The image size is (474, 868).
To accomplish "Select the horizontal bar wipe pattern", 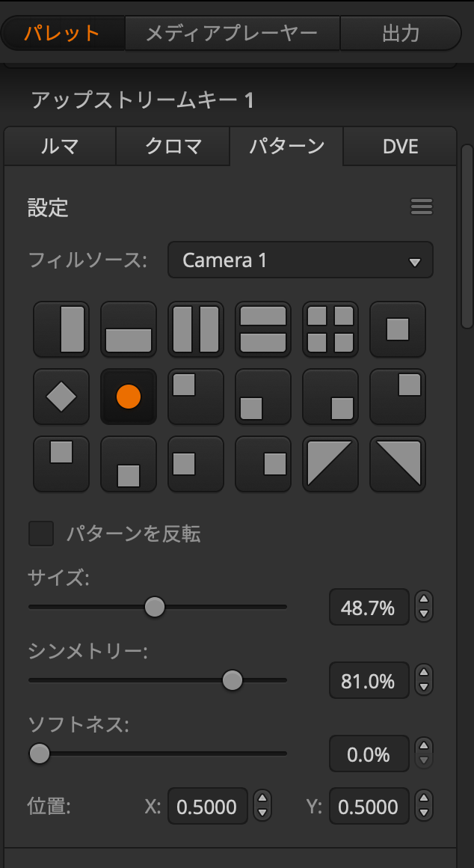I will pyautogui.click(x=129, y=329).
